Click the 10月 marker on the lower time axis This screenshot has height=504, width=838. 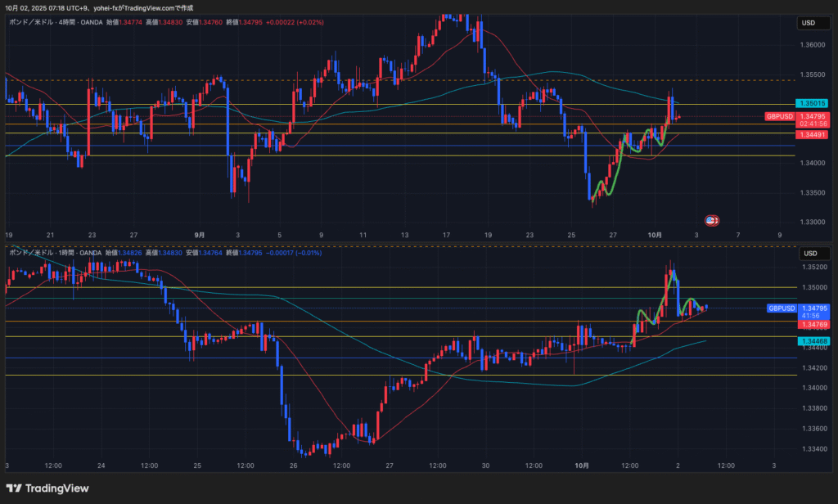581,466
